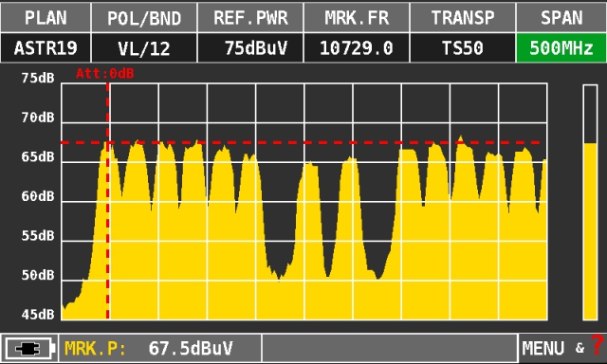Change the VL/12 polarization band value

[x=144, y=48]
